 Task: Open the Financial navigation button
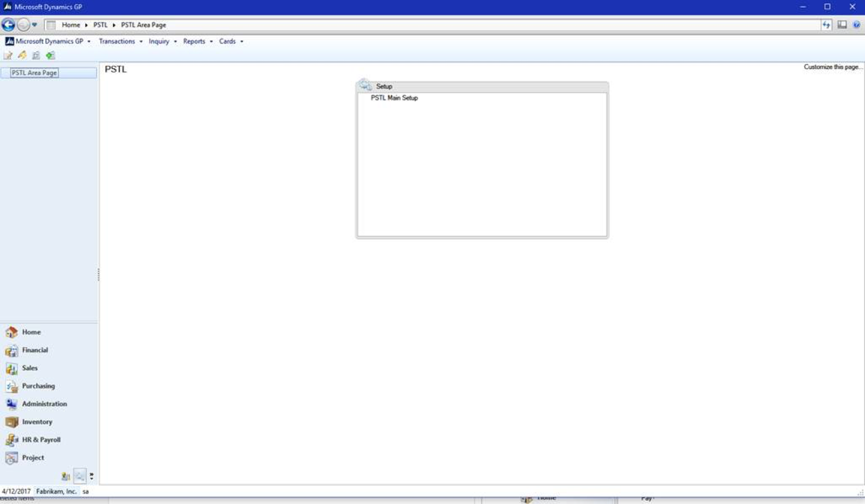click(49, 350)
